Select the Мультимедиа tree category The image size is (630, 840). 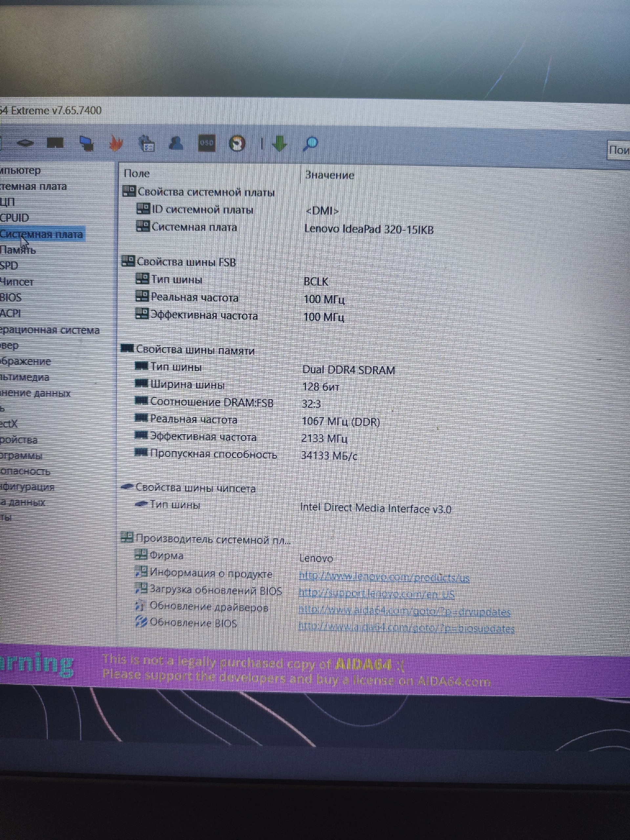coord(25,377)
